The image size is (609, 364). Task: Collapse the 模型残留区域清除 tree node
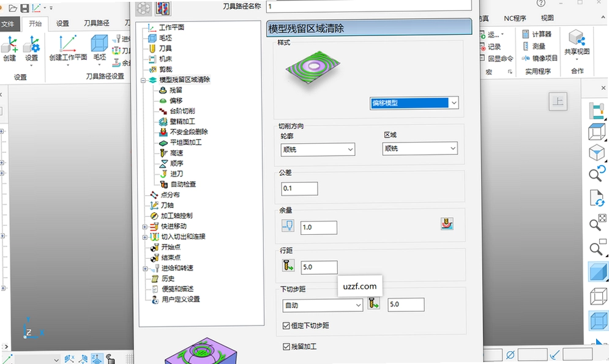[143, 80]
